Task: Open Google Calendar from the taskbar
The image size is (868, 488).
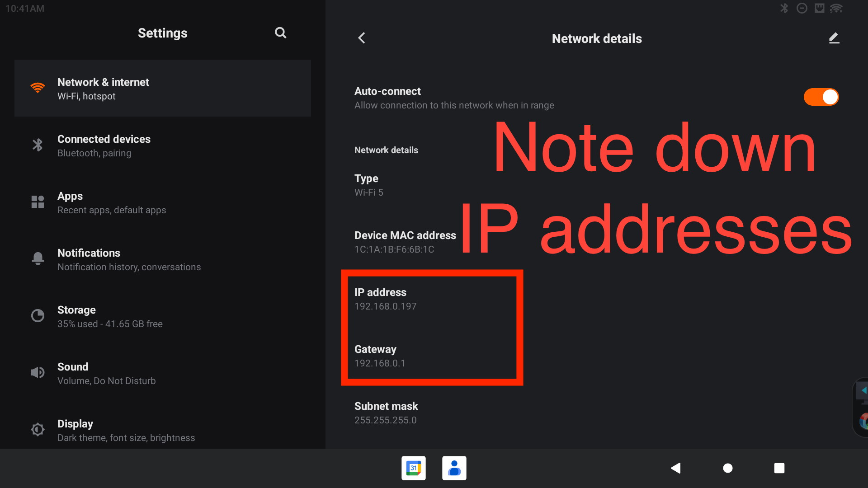Action: [413, 468]
